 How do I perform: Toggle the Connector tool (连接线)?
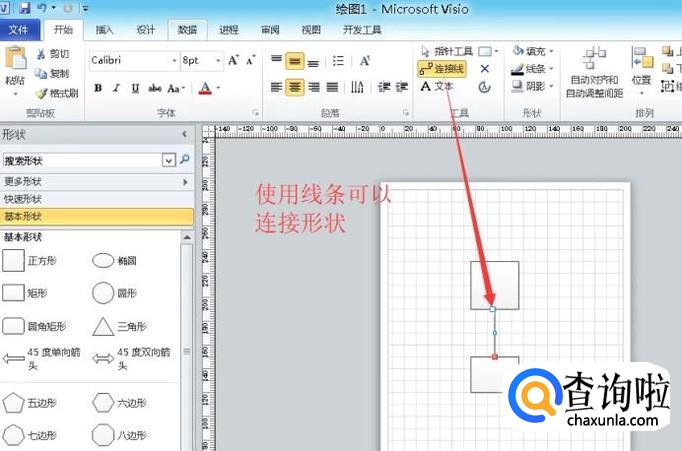point(442,69)
